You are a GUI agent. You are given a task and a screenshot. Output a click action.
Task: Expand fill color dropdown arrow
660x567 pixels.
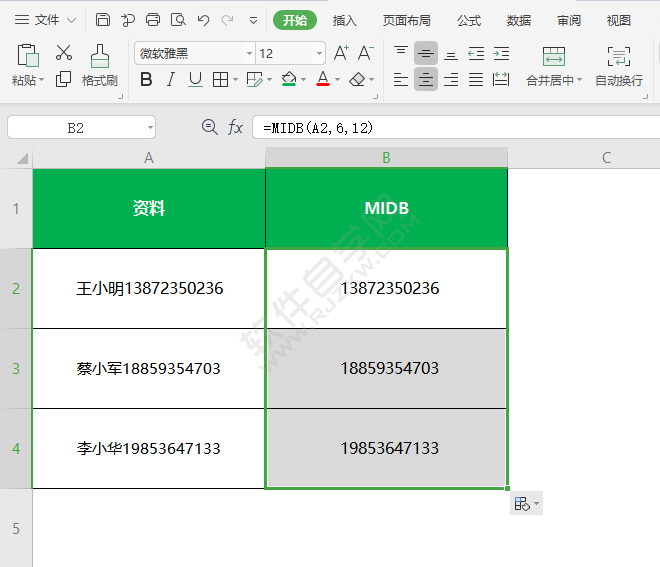point(303,79)
